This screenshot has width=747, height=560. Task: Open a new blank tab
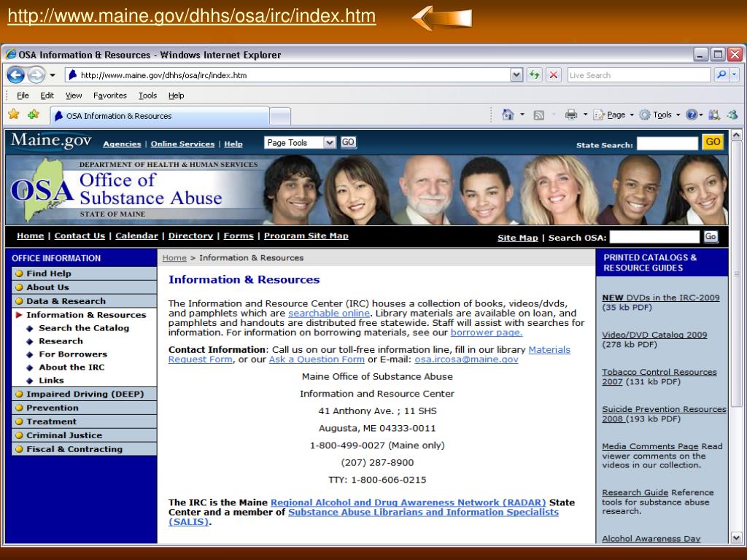[280, 116]
